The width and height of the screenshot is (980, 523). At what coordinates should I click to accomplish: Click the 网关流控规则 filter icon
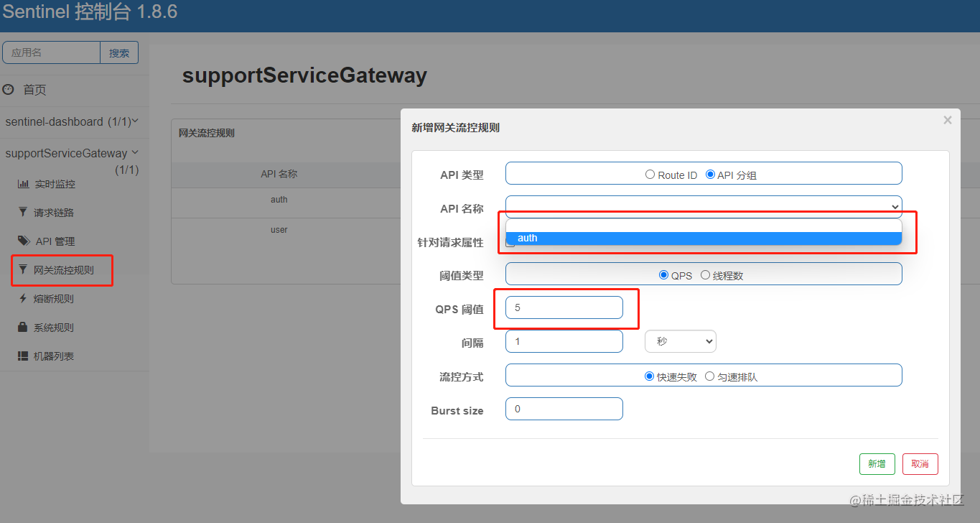tap(23, 270)
